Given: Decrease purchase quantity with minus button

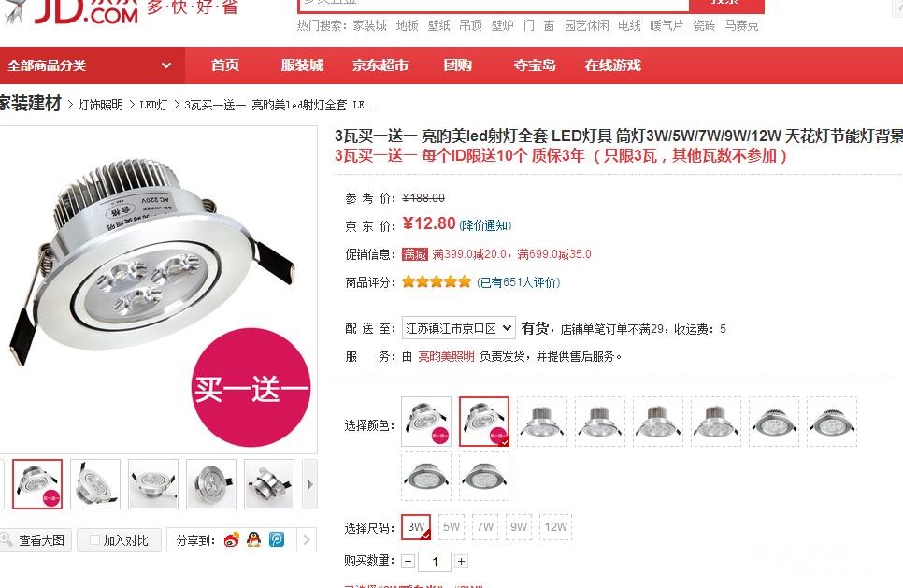Looking at the screenshot, I should click(408, 561).
